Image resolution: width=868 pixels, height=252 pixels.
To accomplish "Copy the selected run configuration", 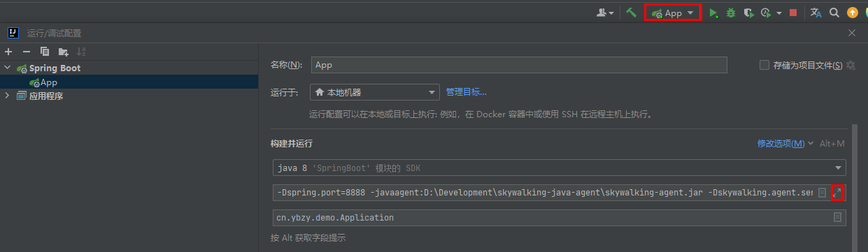I will [x=45, y=52].
